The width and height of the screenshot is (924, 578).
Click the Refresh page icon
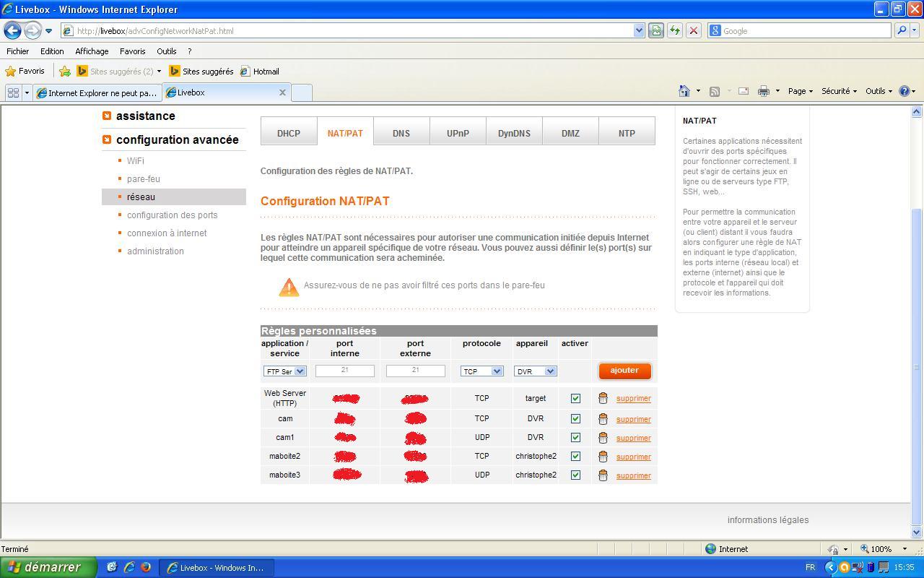[675, 31]
